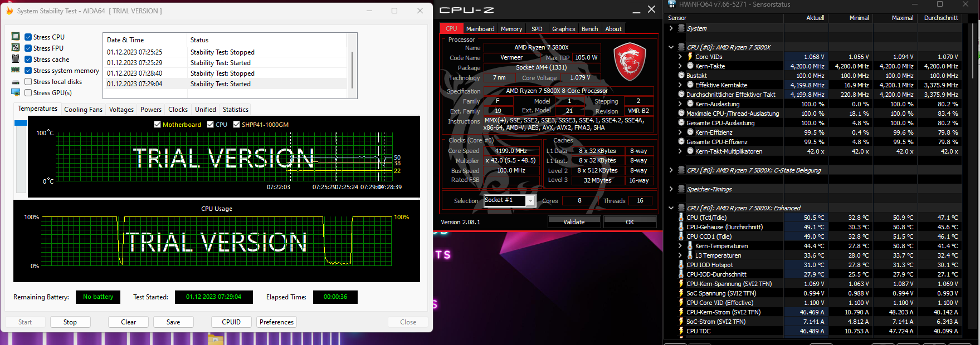The height and width of the screenshot is (345, 980).
Task: Expand the Core VIDs row
Action: click(x=680, y=57)
